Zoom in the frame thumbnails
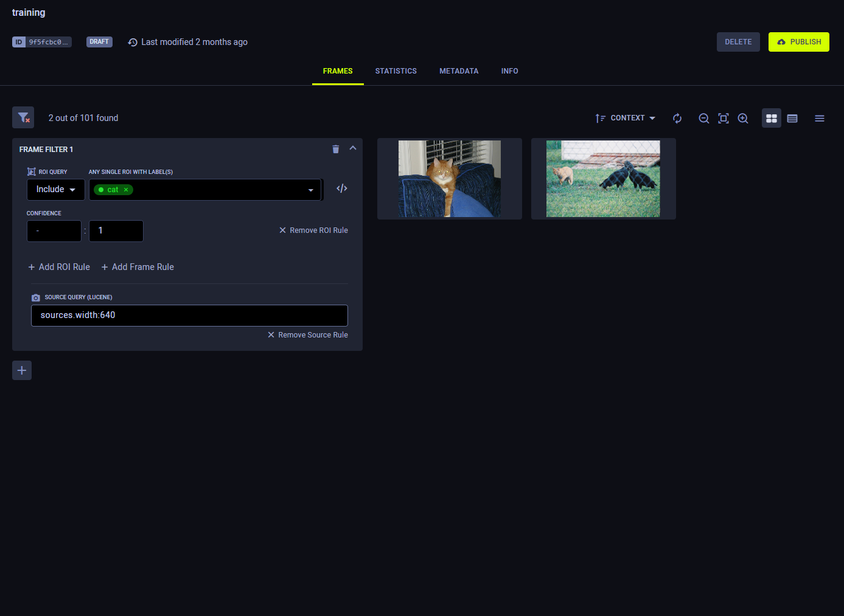The width and height of the screenshot is (844, 616). [x=743, y=119]
